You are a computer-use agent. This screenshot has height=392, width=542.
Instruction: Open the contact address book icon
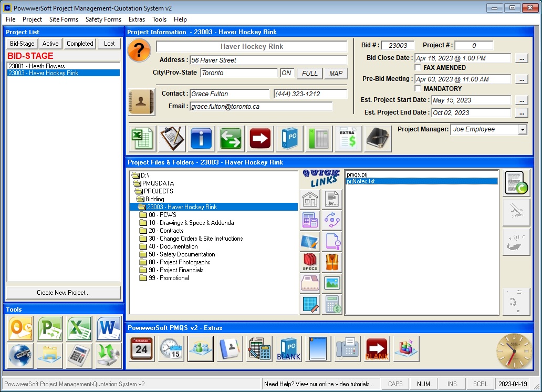pos(141,102)
